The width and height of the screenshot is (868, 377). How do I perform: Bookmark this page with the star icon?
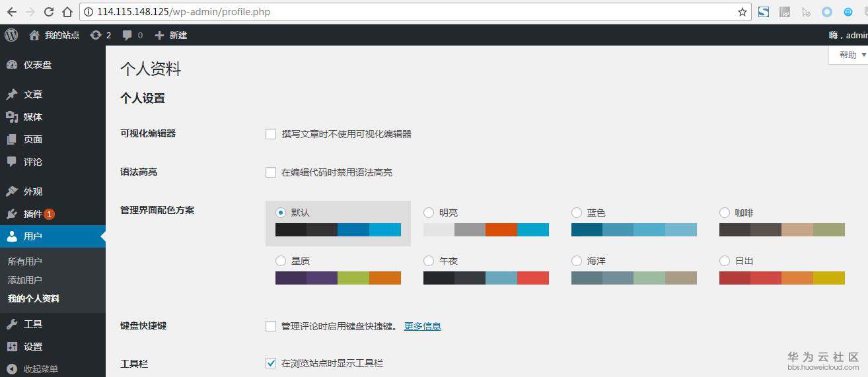(x=742, y=12)
